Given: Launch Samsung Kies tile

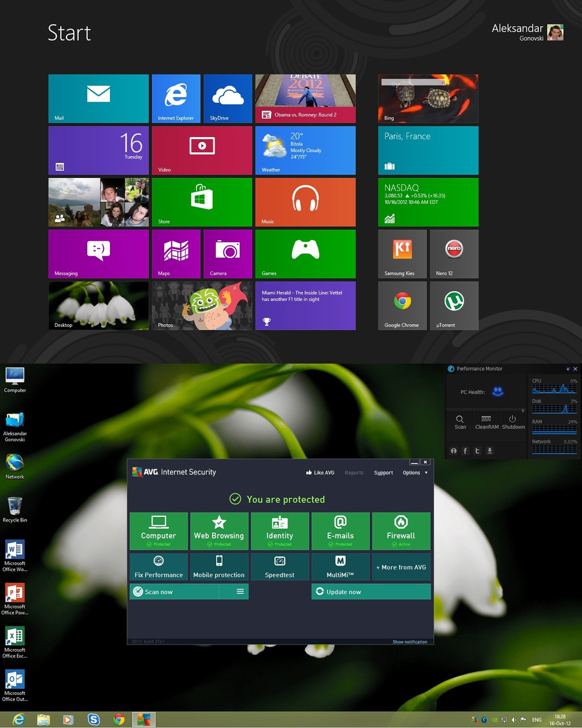Looking at the screenshot, I should [x=402, y=254].
